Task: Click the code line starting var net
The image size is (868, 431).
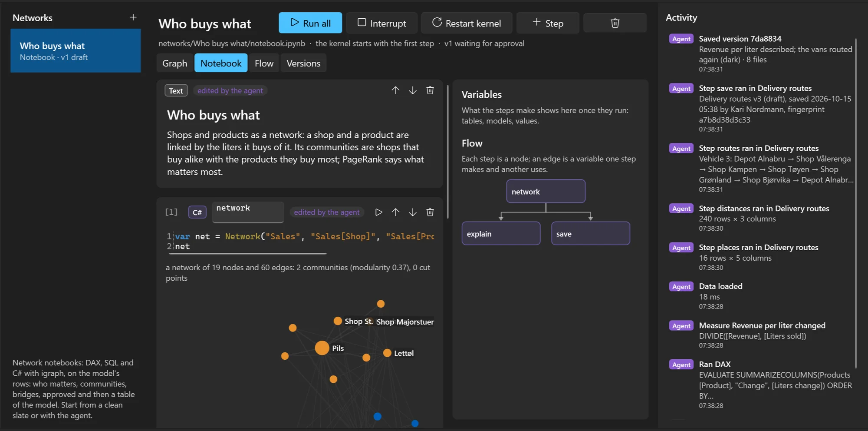Action: 304,236
